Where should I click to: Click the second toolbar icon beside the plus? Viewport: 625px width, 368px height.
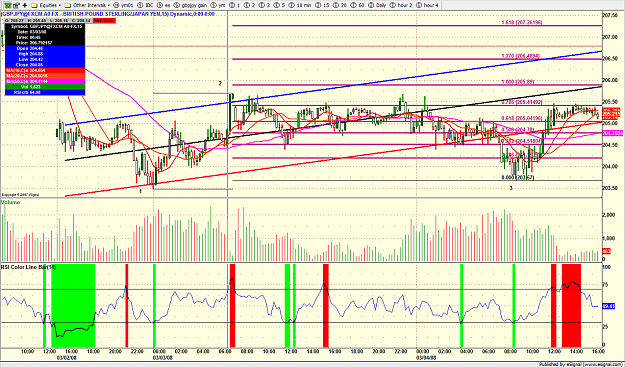[x=17, y=5]
